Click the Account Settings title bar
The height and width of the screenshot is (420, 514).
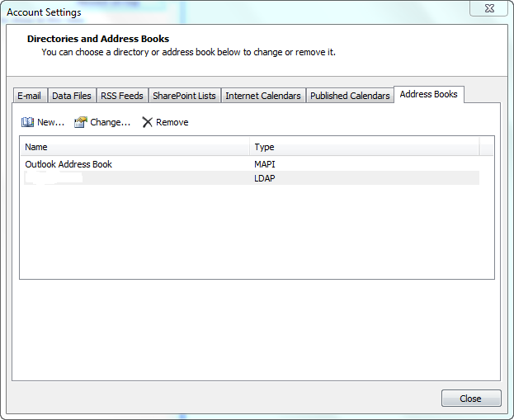(248, 12)
